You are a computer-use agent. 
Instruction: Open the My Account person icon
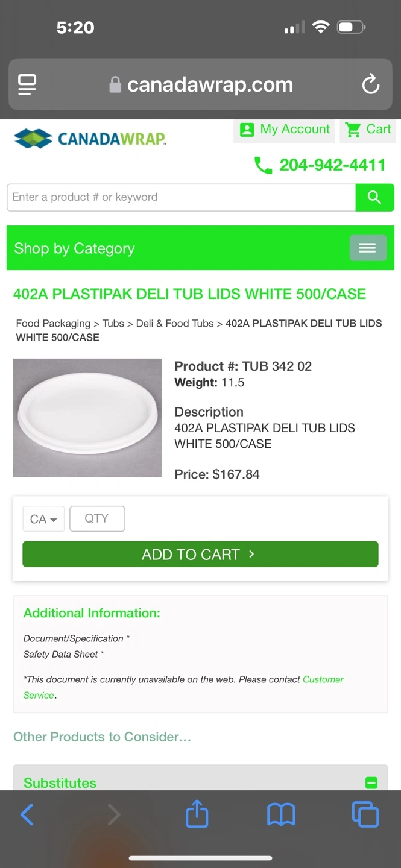click(x=247, y=130)
